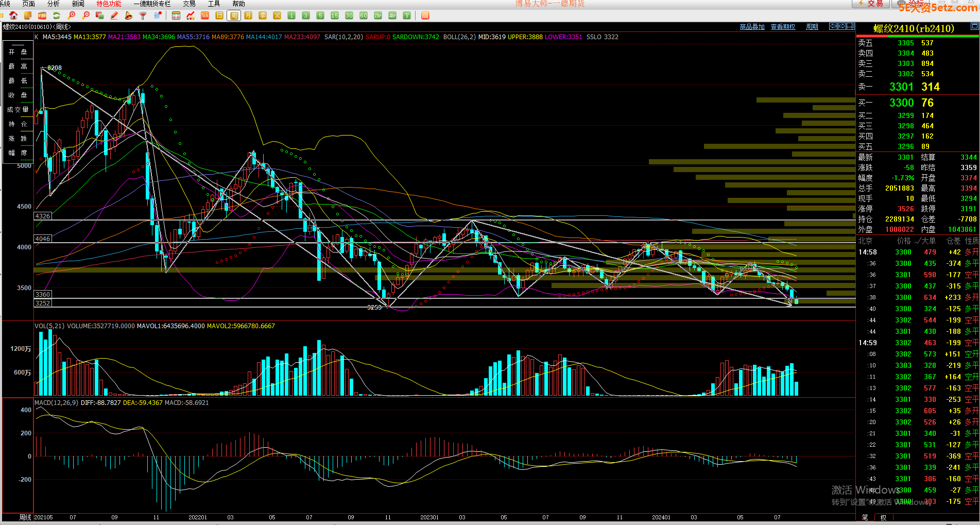The height and width of the screenshot is (525, 980).
Task: Toggle the side panel layout icon
Action: tap(851, 26)
